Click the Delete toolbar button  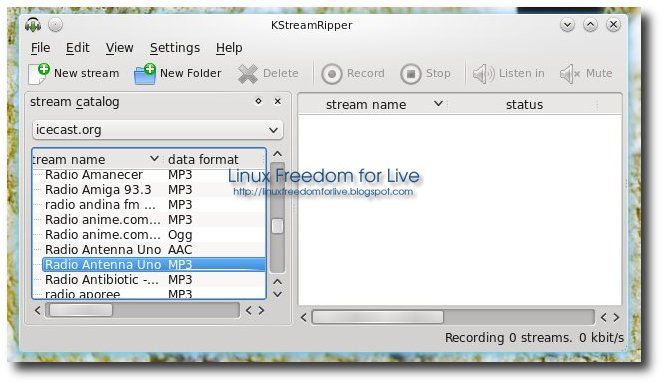[x=268, y=74]
